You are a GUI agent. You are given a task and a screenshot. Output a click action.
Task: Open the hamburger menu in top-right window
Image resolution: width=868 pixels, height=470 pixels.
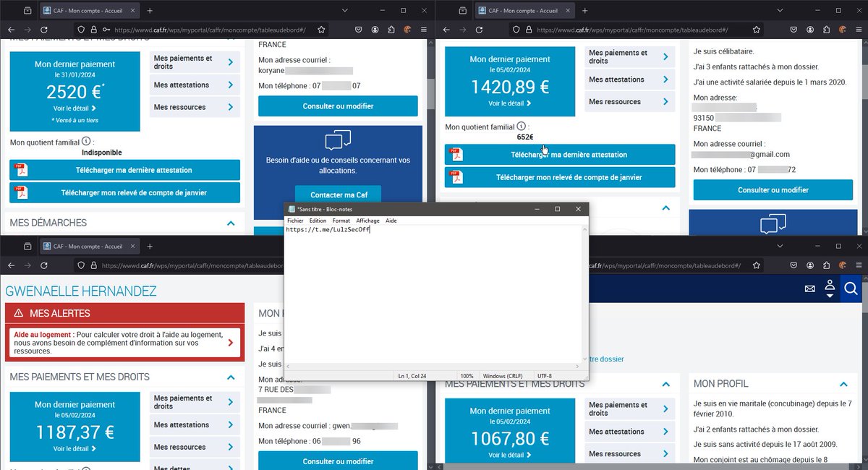click(x=859, y=30)
